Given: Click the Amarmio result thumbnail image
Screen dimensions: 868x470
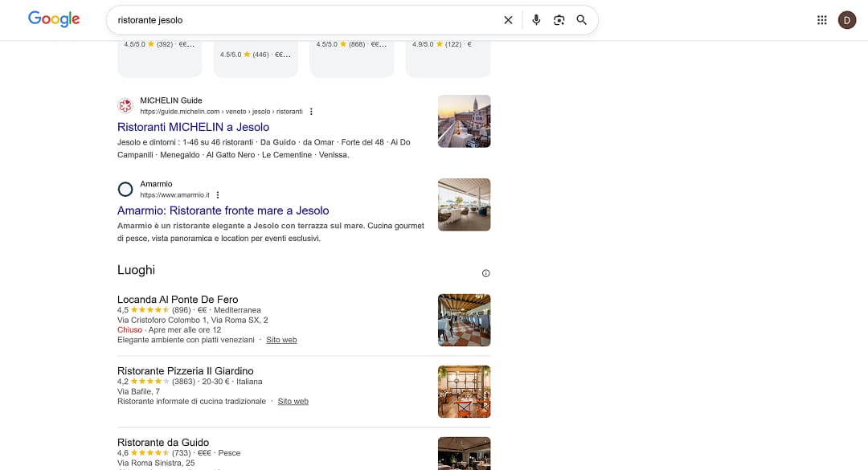Looking at the screenshot, I should pos(464,204).
